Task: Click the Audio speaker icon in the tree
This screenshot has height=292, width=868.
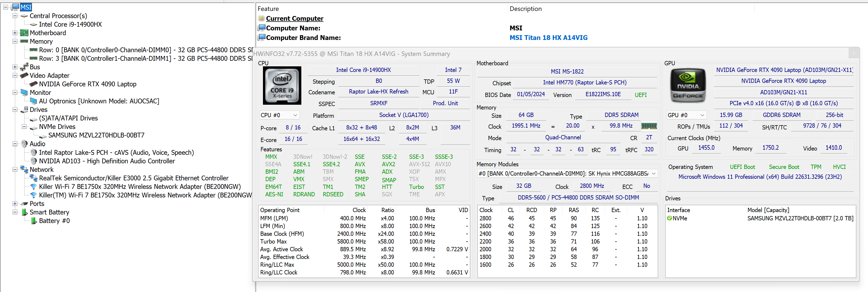Action: point(24,144)
